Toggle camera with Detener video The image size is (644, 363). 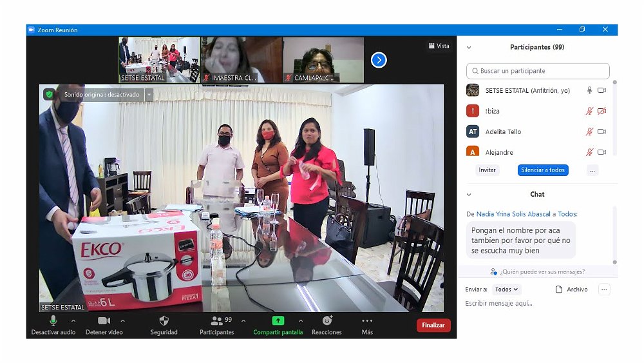click(104, 320)
